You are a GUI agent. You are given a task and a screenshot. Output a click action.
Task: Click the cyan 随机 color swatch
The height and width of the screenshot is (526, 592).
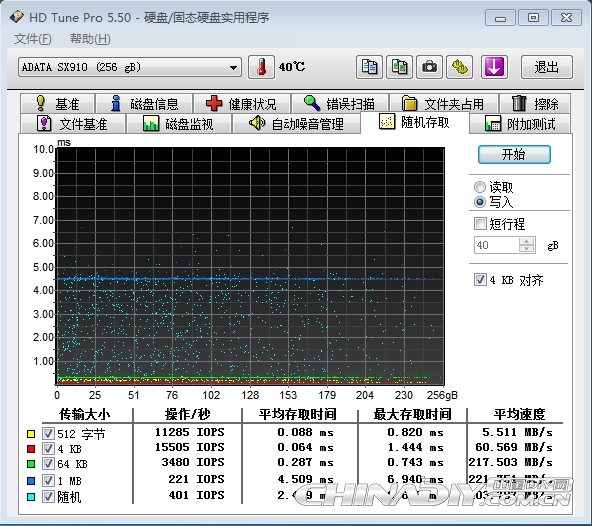[31, 497]
